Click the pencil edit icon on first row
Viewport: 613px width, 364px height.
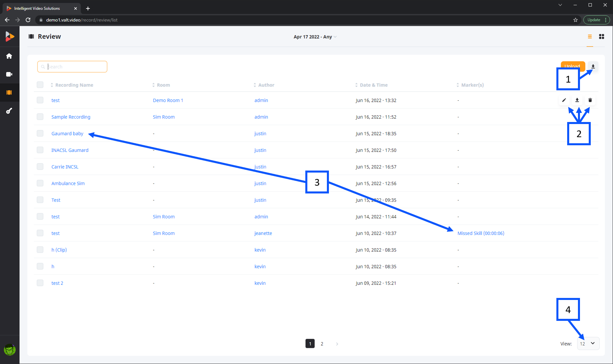564,100
